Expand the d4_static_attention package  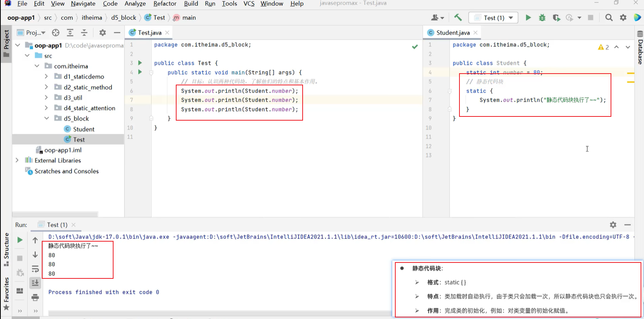pos(46,108)
